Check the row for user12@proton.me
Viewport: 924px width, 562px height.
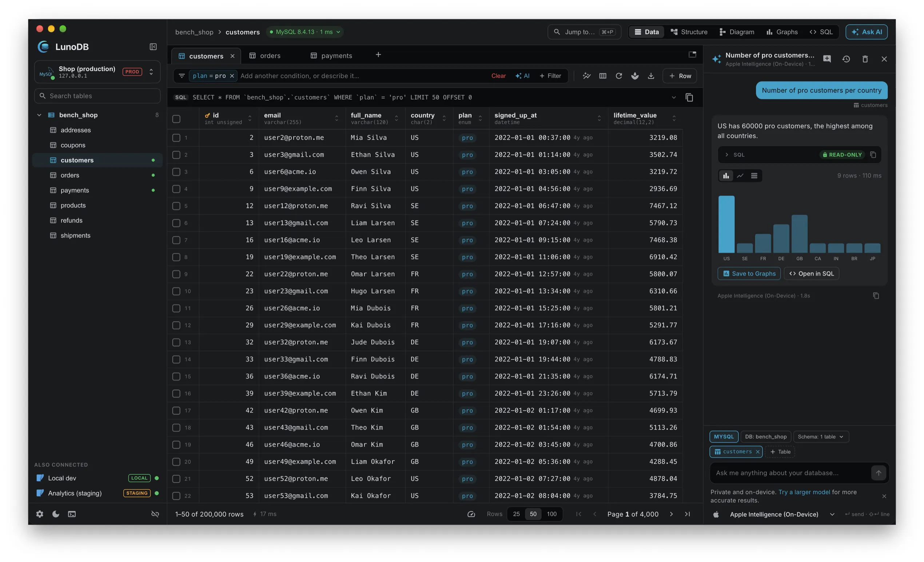click(x=176, y=206)
